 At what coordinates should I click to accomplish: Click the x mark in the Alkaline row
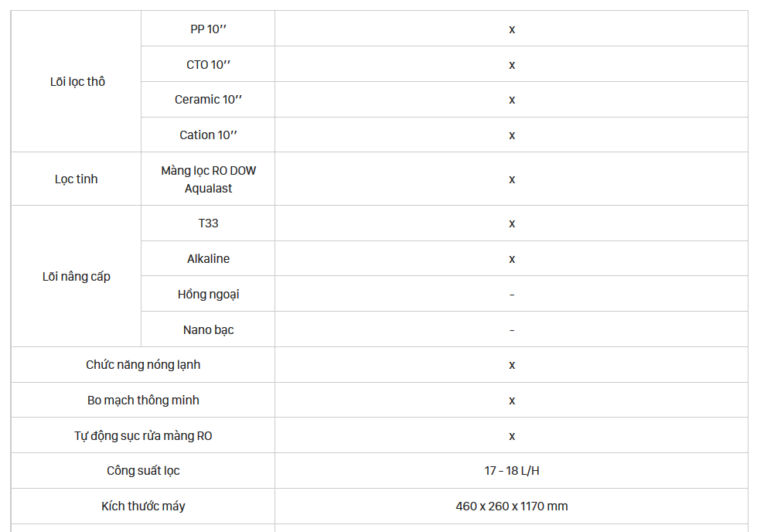[x=512, y=259]
